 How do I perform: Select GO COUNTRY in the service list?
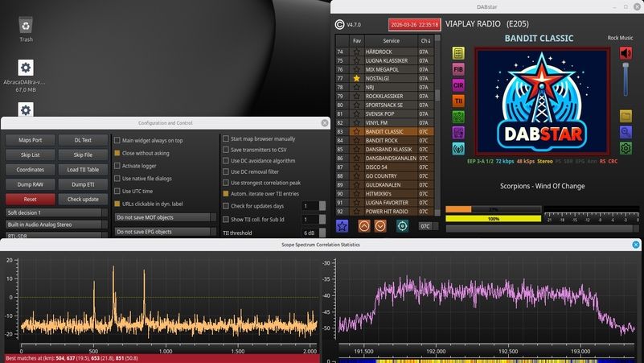coord(392,175)
